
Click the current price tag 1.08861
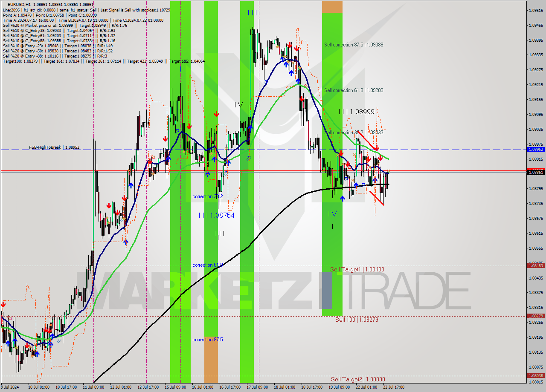coord(535,172)
